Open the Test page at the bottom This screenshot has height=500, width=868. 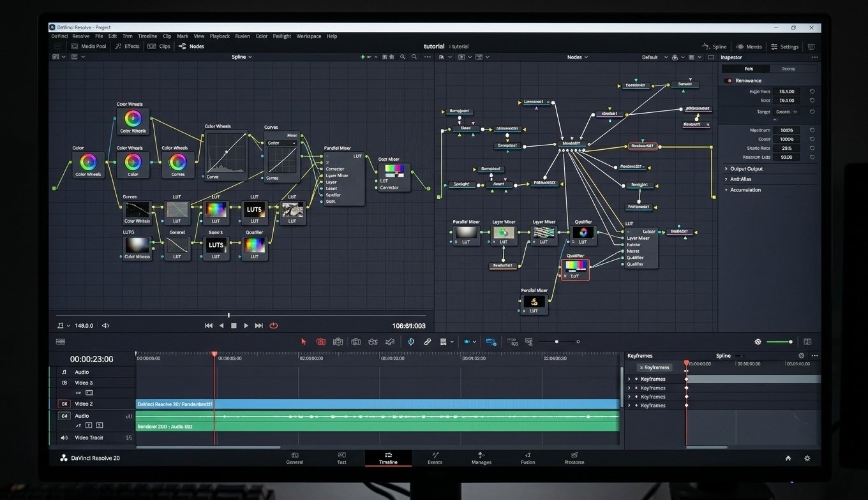pyautogui.click(x=341, y=459)
